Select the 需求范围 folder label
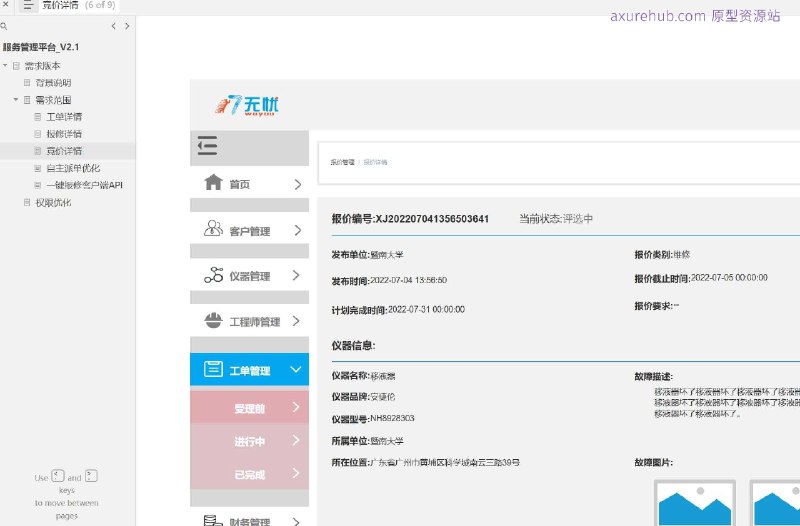Image resolution: width=800 pixels, height=526 pixels. 53,100
